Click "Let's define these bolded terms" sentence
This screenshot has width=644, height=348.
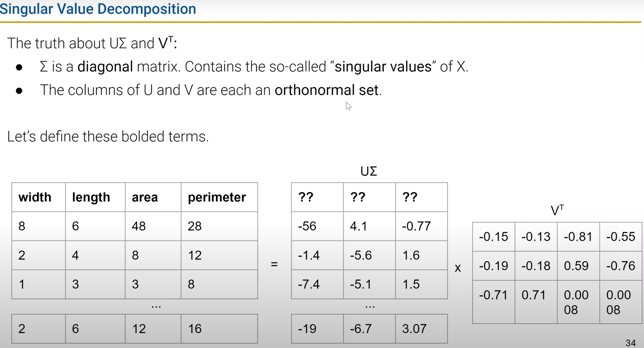click(x=108, y=136)
